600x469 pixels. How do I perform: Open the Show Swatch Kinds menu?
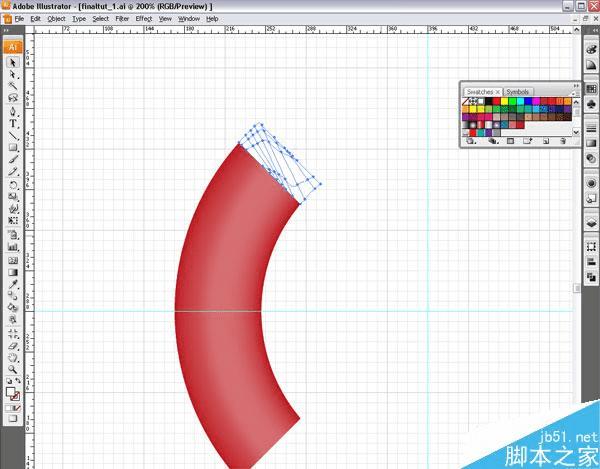coord(492,141)
